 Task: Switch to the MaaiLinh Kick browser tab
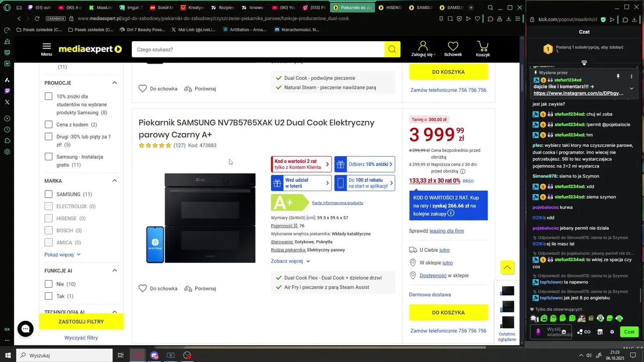(102, 8)
